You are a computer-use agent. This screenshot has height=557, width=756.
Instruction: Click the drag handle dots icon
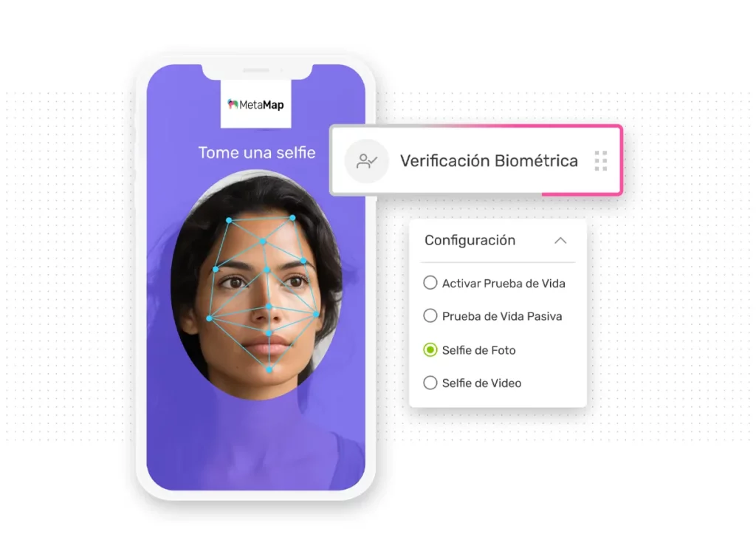(601, 160)
